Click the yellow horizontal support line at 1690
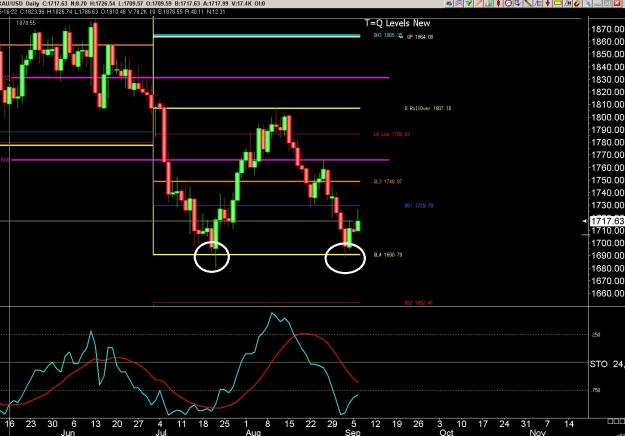Screen dimensions: 625x436 coord(257,255)
